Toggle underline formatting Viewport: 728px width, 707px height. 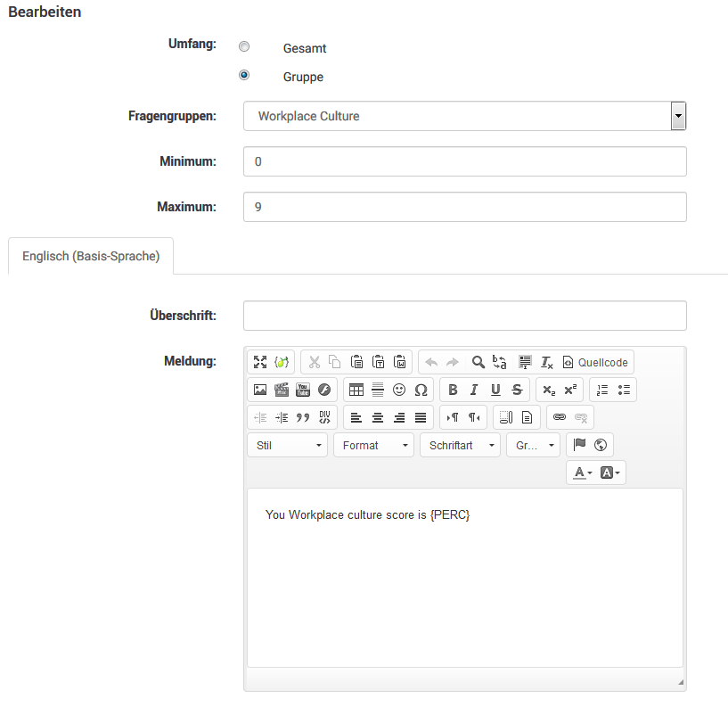click(x=495, y=390)
